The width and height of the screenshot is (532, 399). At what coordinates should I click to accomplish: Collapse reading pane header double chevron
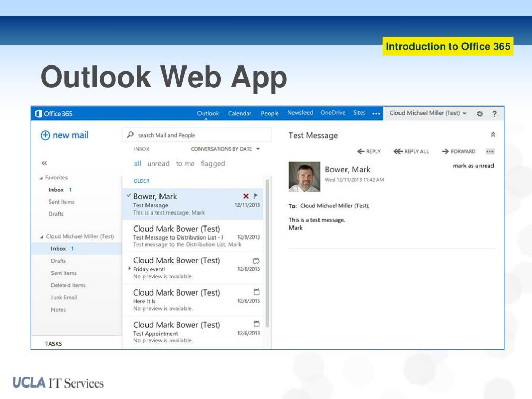493,135
